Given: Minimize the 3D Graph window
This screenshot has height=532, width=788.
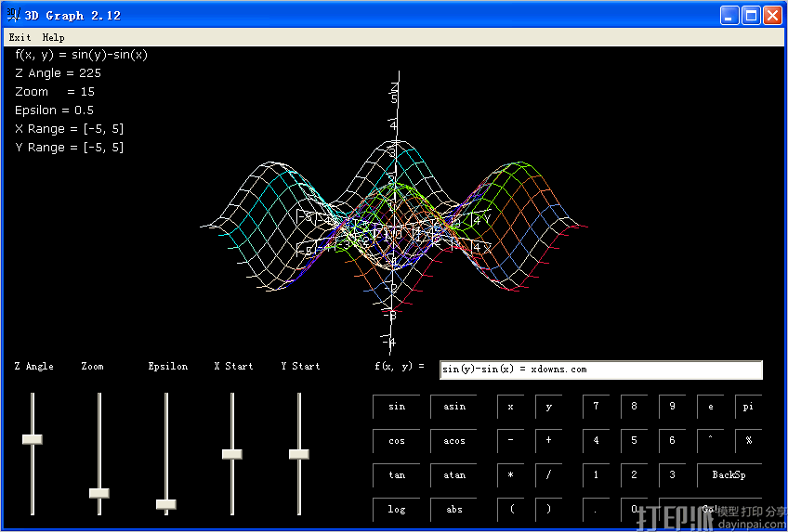Looking at the screenshot, I should tap(729, 15).
